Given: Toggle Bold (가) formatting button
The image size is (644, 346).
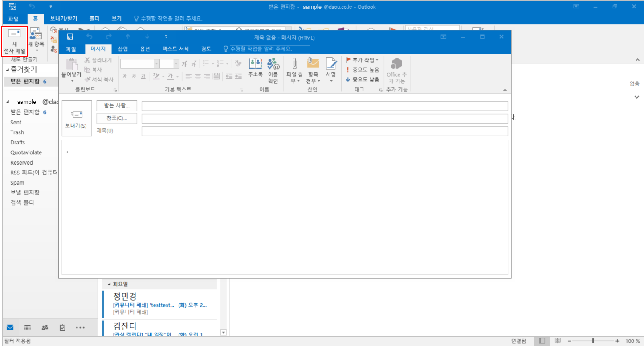Looking at the screenshot, I should tap(125, 76).
